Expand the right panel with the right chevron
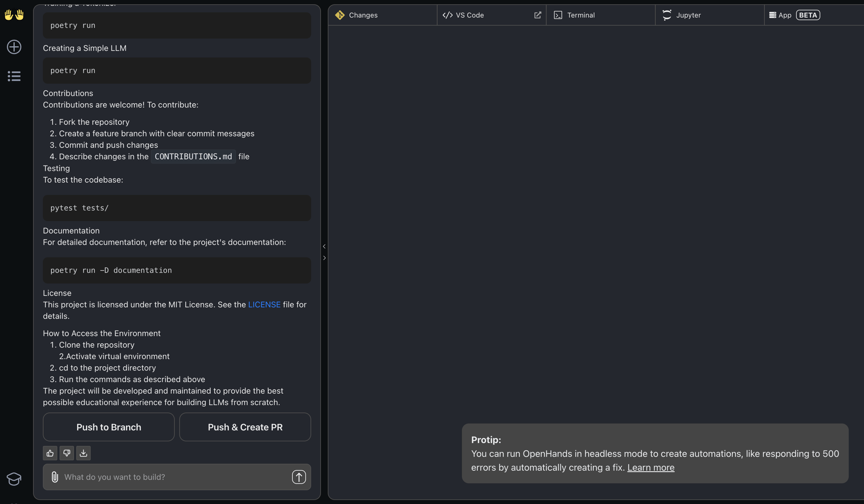The height and width of the screenshot is (504, 864). pos(324,258)
